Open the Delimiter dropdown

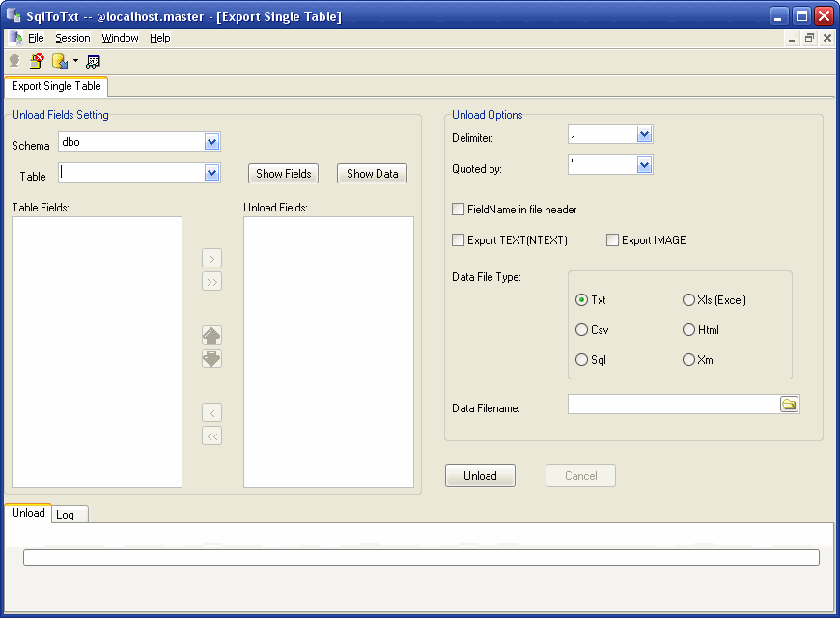[x=644, y=134]
